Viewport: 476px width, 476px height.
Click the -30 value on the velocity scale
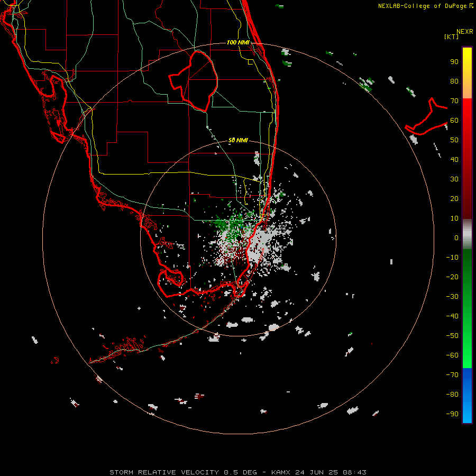[x=452, y=297]
